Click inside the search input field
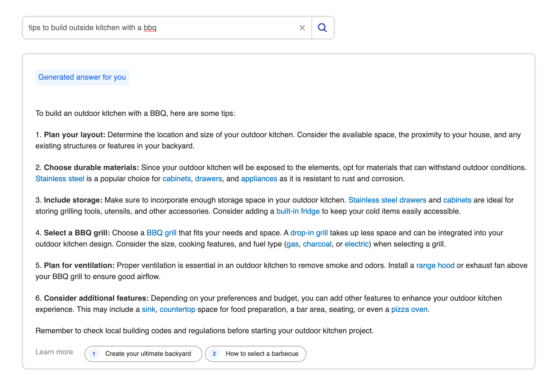The height and width of the screenshot is (392, 558). click(x=146, y=27)
